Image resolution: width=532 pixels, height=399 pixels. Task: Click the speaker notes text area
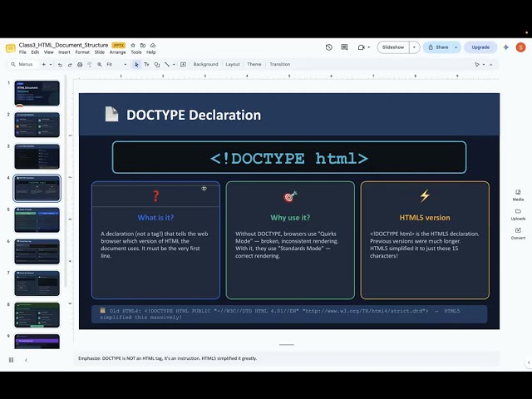tap(287, 358)
